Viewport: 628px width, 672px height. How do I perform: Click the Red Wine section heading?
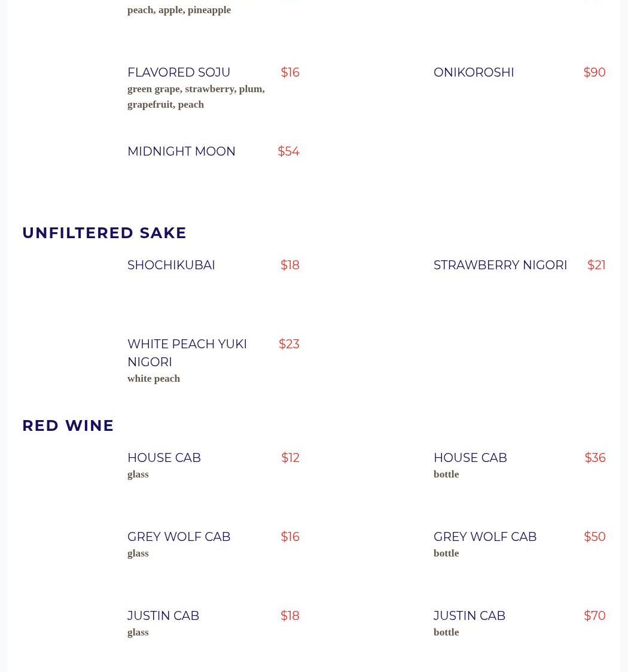[68, 425]
